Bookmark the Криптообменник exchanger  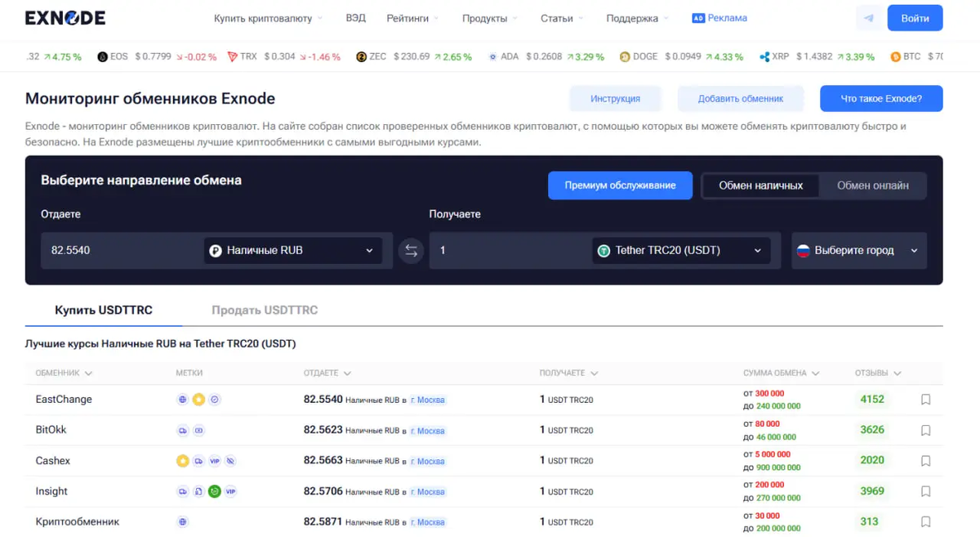tap(925, 521)
